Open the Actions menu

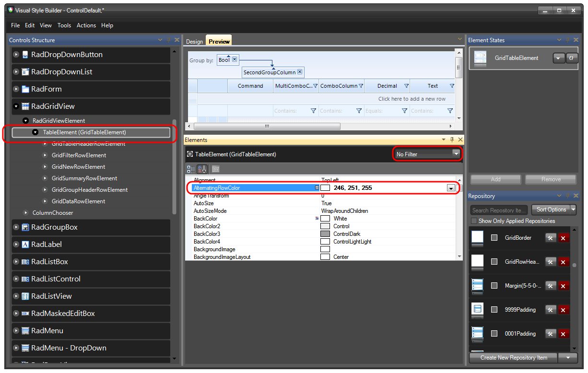(x=86, y=25)
